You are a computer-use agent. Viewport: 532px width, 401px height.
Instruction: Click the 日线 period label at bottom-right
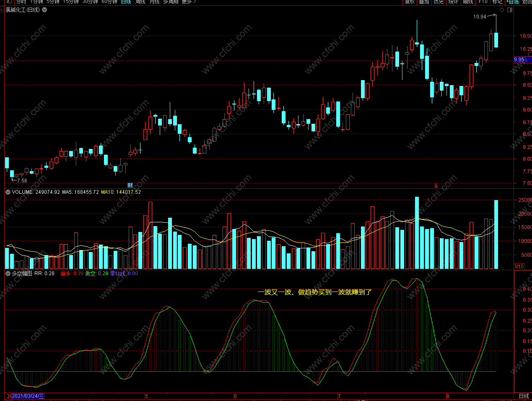[524, 396]
